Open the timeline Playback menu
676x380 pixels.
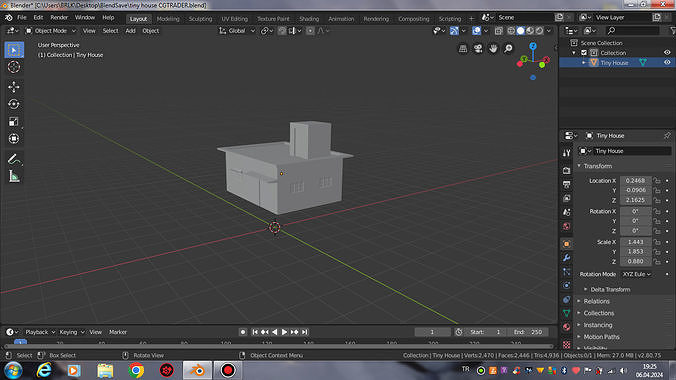[40, 332]
